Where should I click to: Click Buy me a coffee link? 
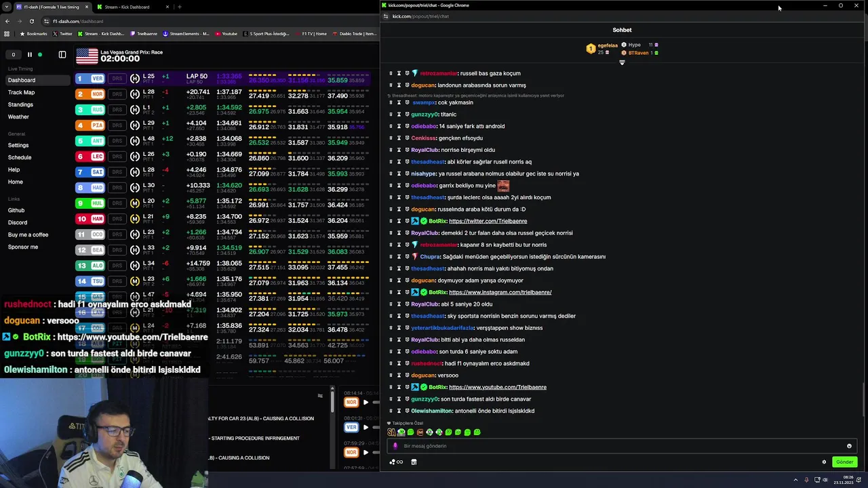click(28, 235)
